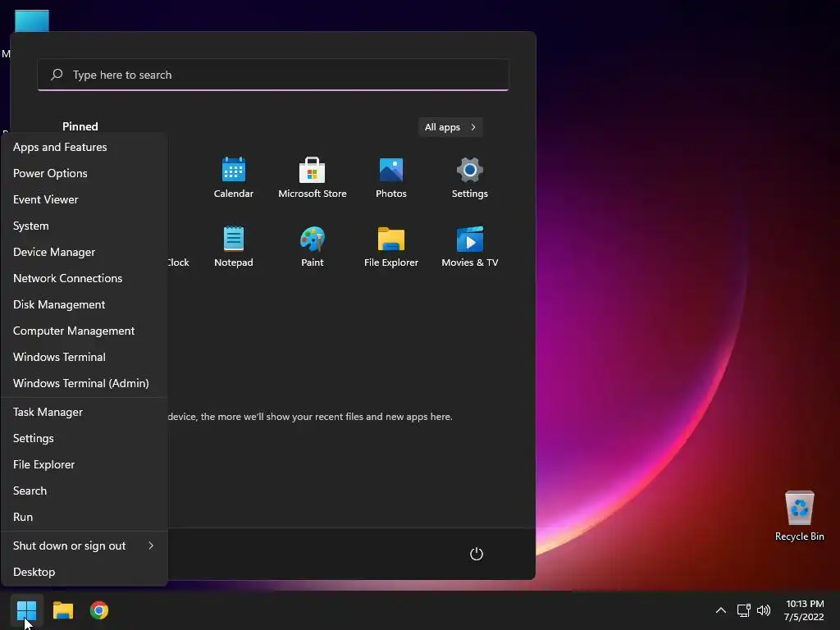Show hidden icons tray chevron
840x630 pixels.
(x=721, y=610)
